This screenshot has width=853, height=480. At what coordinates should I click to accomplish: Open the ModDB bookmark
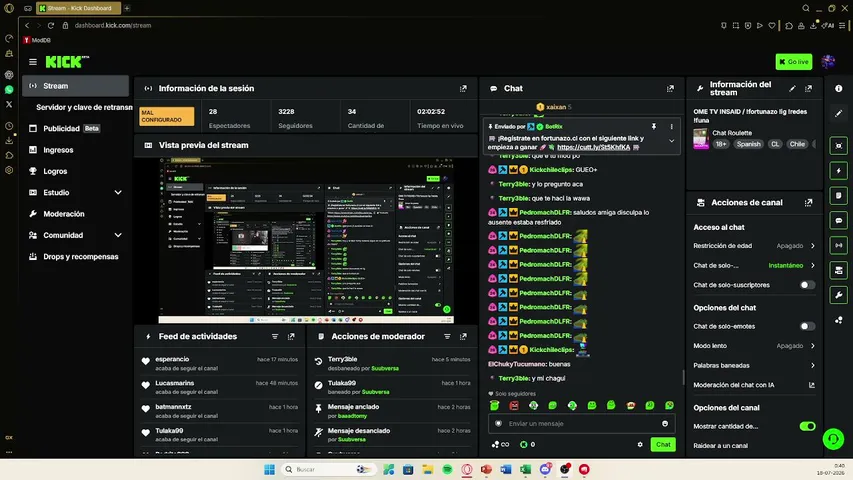pyautogui.click(x=37, y=40)
